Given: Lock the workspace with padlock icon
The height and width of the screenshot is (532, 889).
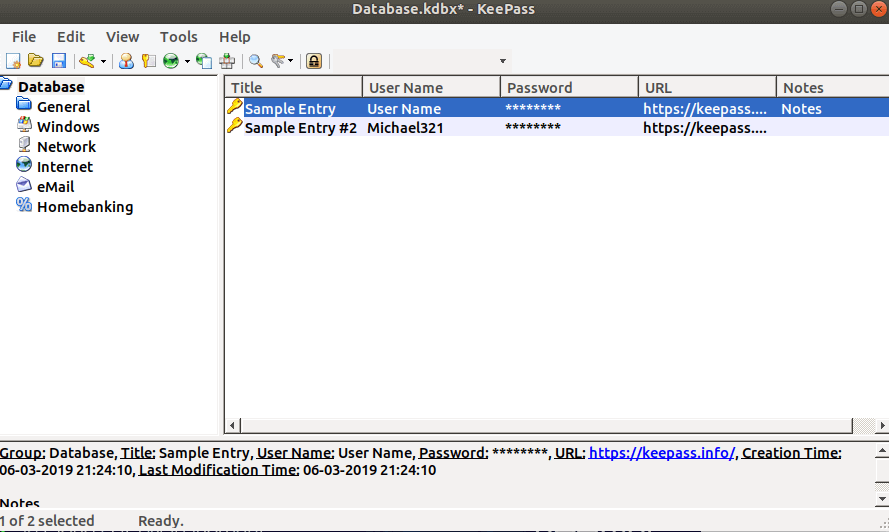Looking at the screenshot, I should (314, 61).
